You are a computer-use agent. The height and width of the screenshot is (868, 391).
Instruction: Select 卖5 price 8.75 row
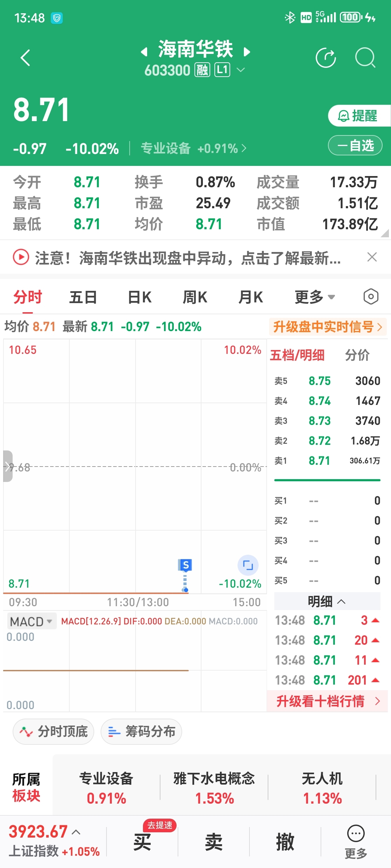pos(327,381)
